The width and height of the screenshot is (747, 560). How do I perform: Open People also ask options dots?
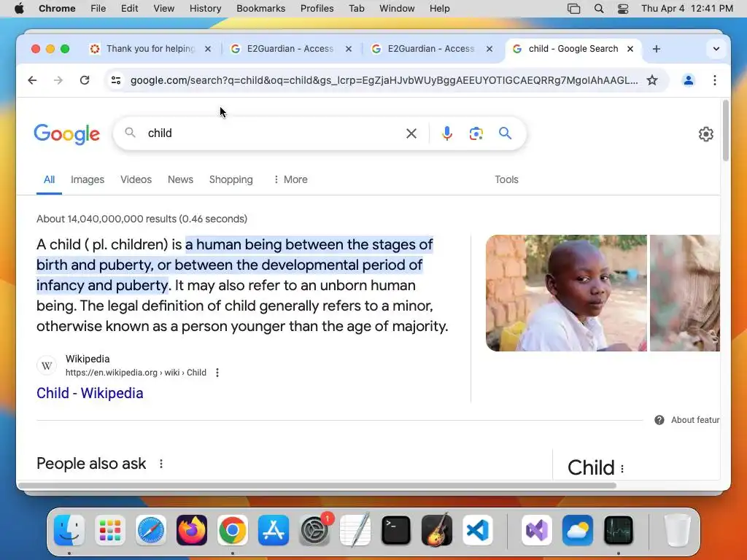pyautogui.click(x=161, y=463)
